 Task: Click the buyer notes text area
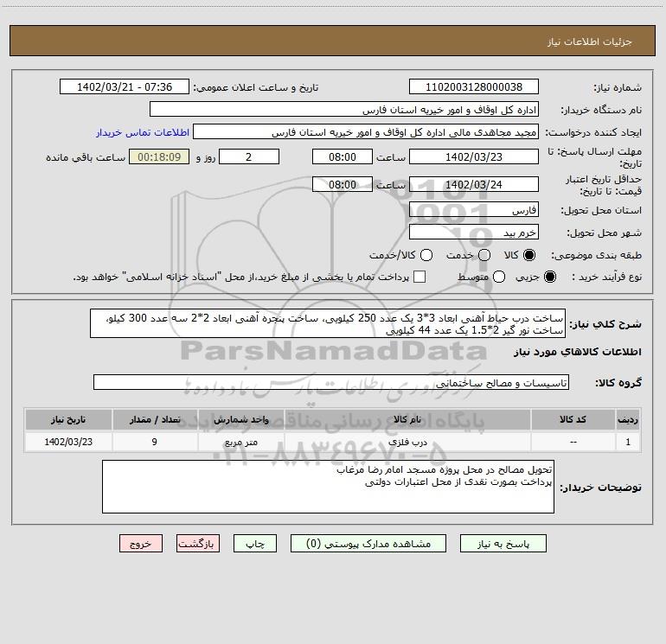(x=328, y=487)
